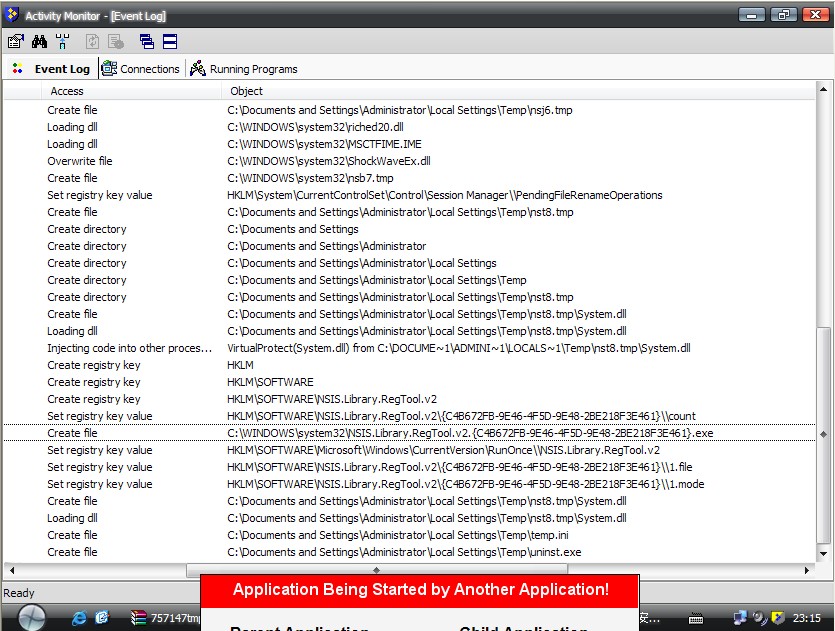Click the network computers tray icon
The height and width of the screenshot is (631, 835).
[740, 618]
